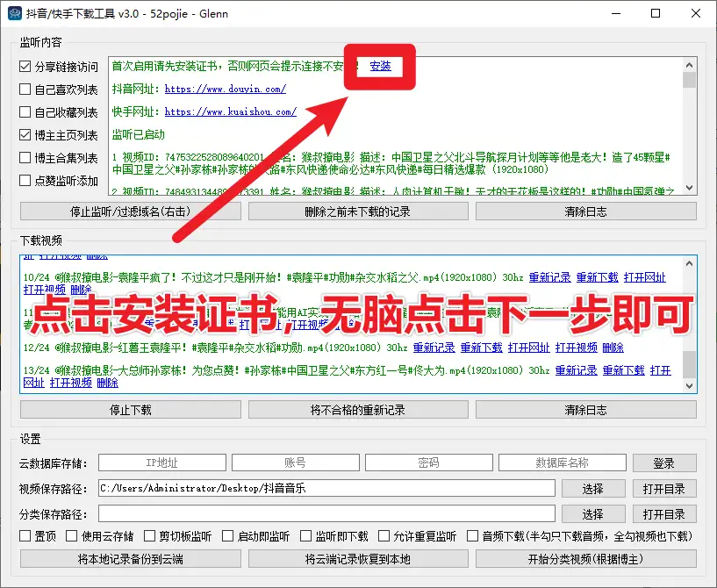Toggle the 分享链接访问 checkbox
This screenshot has width=717, height=588.
26,67
